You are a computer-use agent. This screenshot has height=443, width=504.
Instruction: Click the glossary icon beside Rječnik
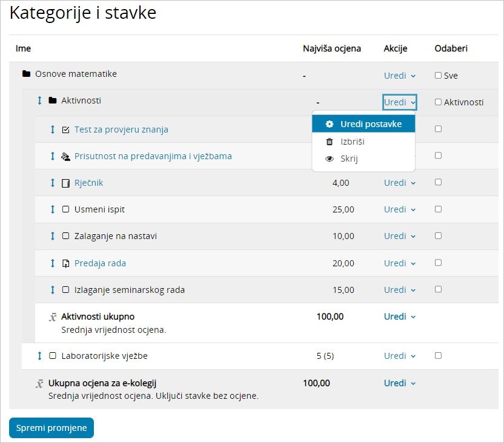(66, 183)
